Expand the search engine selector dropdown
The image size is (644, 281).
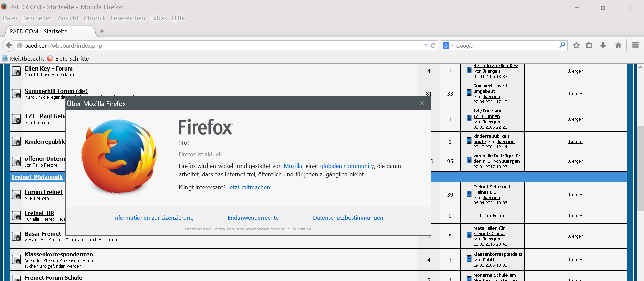(x=447, y=45)
